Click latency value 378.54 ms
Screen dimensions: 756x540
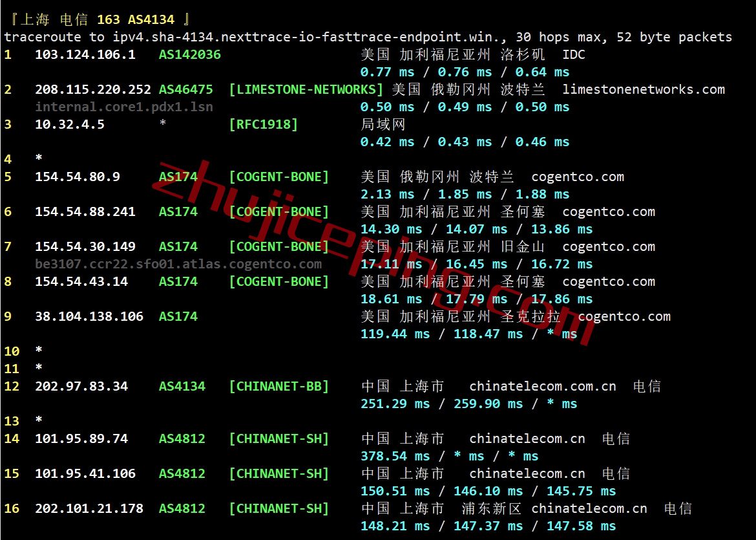click(395, 455)
